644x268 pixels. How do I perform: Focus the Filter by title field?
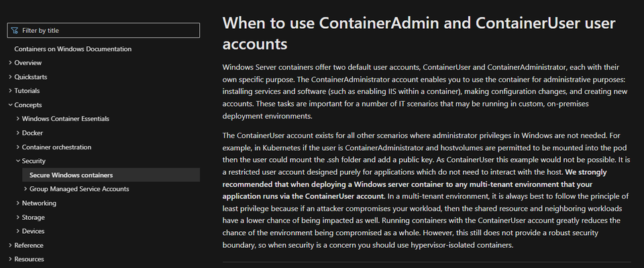tap(103, 30)
